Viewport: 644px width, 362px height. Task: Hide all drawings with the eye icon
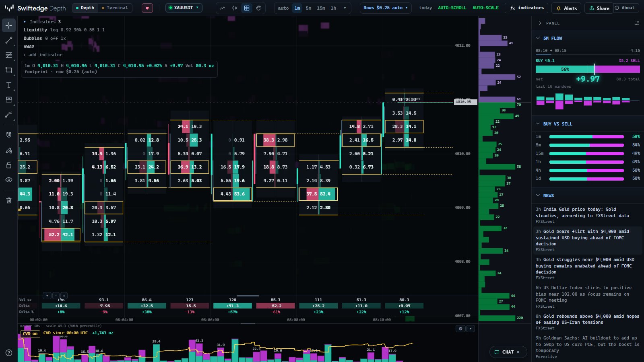(x=9, y=180)
